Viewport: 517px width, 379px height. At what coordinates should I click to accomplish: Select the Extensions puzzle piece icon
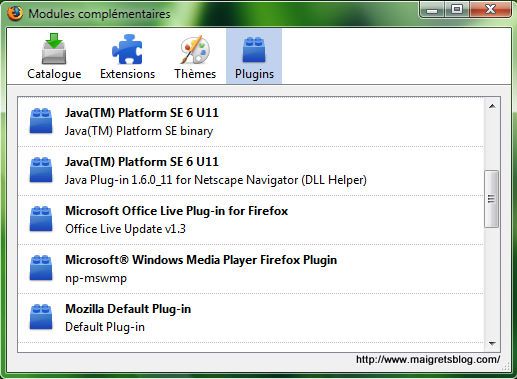(127, 49)
